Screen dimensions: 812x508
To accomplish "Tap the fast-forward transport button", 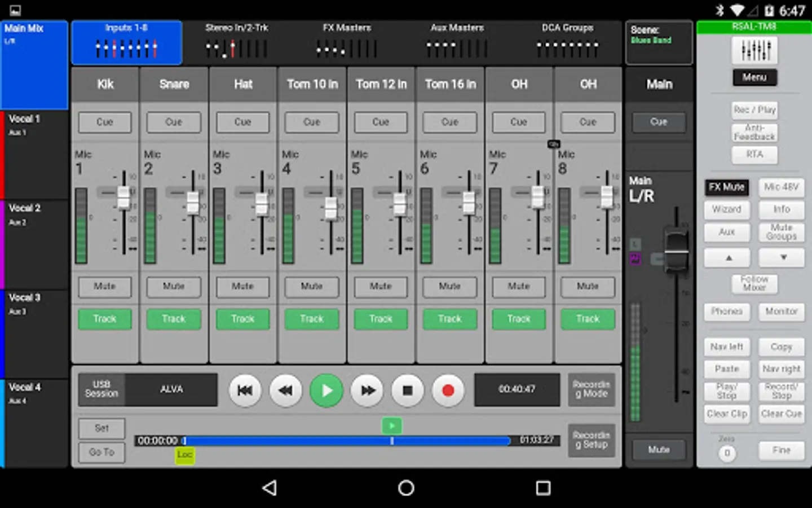I will [x=368, y=390].
